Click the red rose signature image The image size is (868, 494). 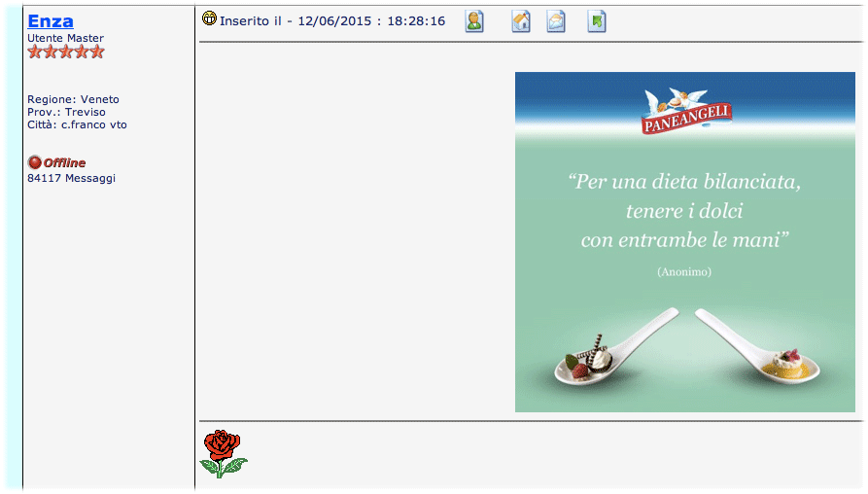224,453
